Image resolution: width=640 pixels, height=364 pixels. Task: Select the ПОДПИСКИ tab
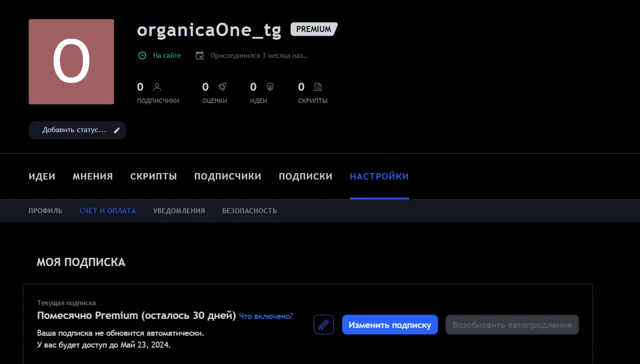click(306, 176)
